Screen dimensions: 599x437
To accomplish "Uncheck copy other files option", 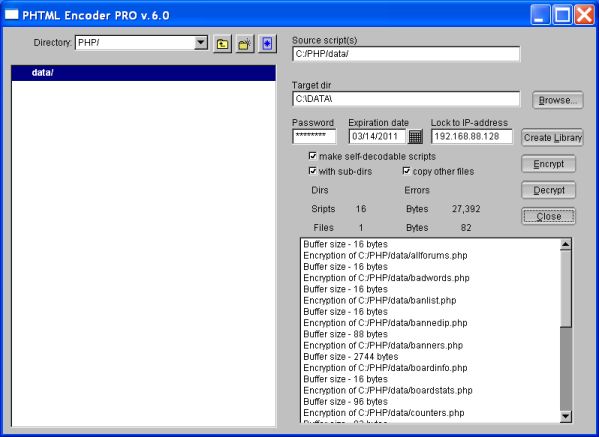I will (406, 171).
